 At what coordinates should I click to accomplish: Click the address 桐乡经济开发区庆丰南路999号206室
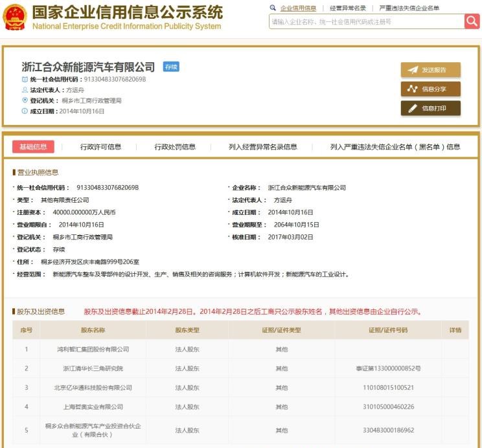click(90, 262)
